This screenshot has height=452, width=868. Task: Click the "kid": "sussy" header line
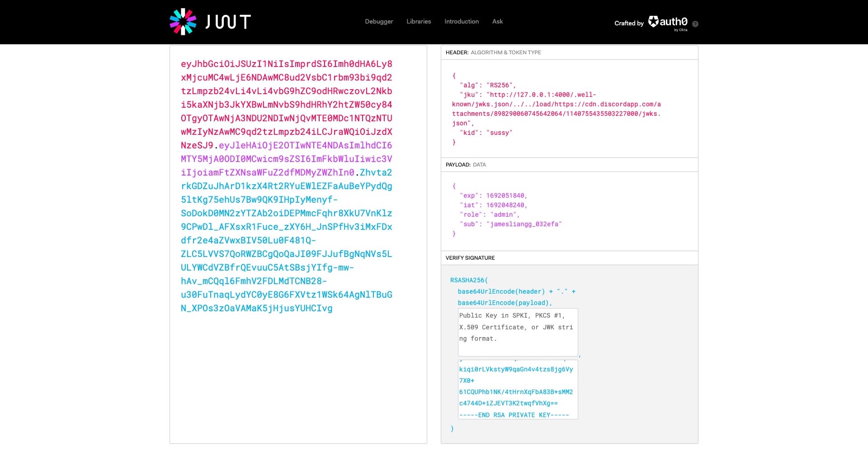click(x=486, y=133)
